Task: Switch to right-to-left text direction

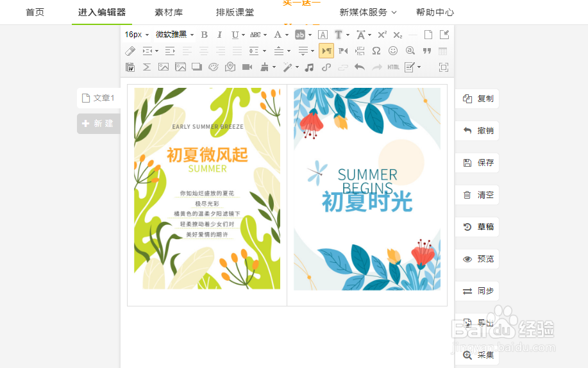Action: point(343,51)
